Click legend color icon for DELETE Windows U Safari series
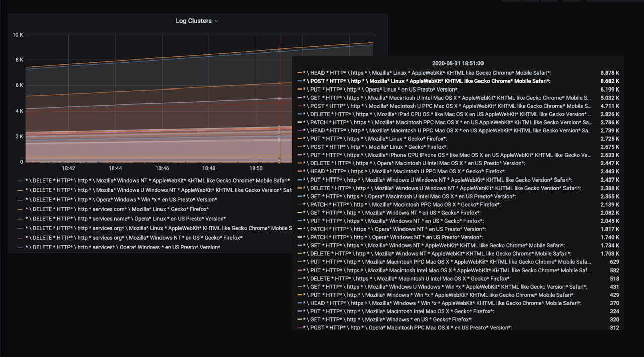The height and width of the screenshot is (357, 644). click(20, 190)
